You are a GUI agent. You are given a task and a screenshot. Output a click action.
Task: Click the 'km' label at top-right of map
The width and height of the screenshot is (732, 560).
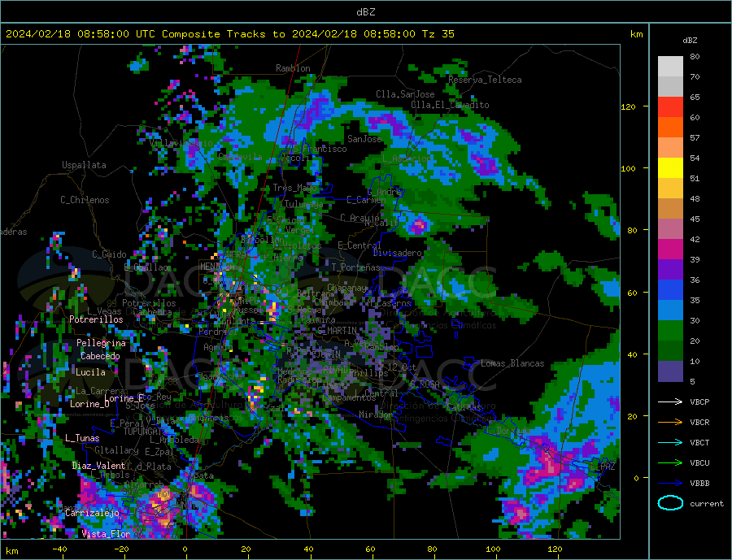[x=636, y=34]
